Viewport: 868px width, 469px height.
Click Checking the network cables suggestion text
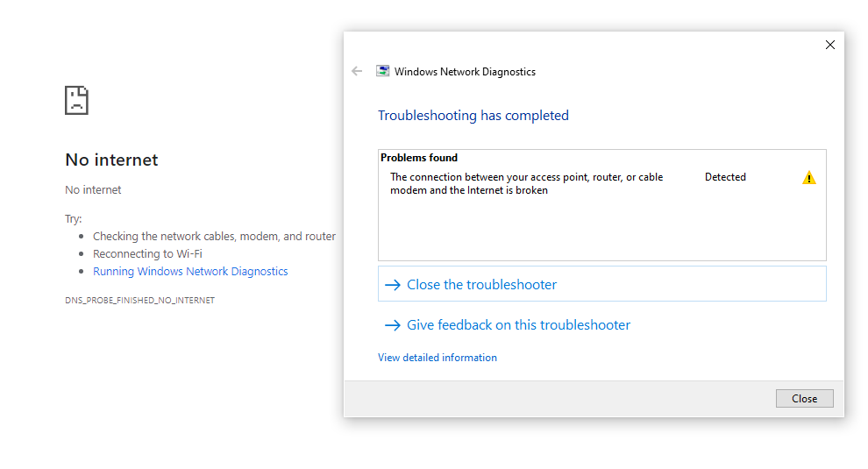pyautogui.click(x=214, y=237)
